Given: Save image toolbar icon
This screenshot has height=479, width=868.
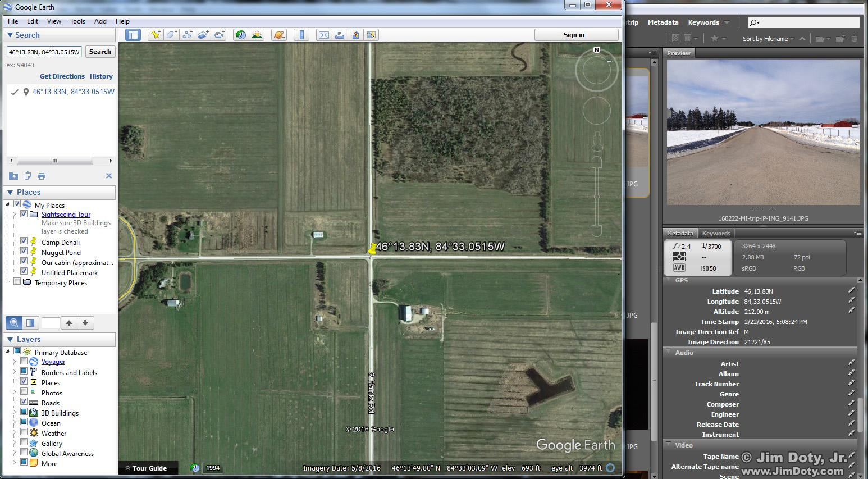Looking at the screenshot, I should pyautogui.click(x=355, y=35).
